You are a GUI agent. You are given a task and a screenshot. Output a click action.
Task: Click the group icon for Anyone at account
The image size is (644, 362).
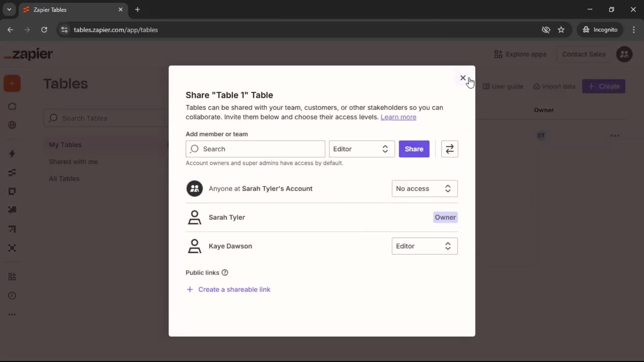(x=195, y=188)
